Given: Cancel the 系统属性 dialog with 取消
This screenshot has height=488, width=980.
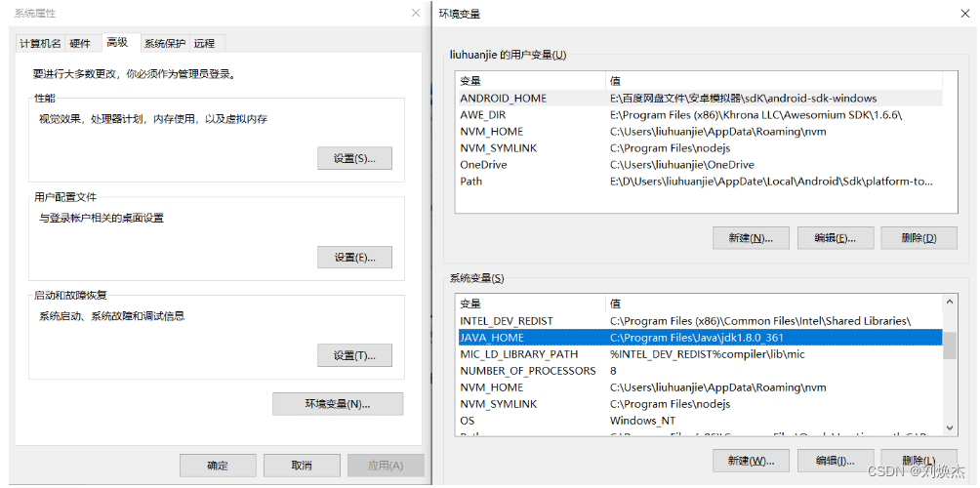Looking at the screenshot, I should (x=302, y=466).
